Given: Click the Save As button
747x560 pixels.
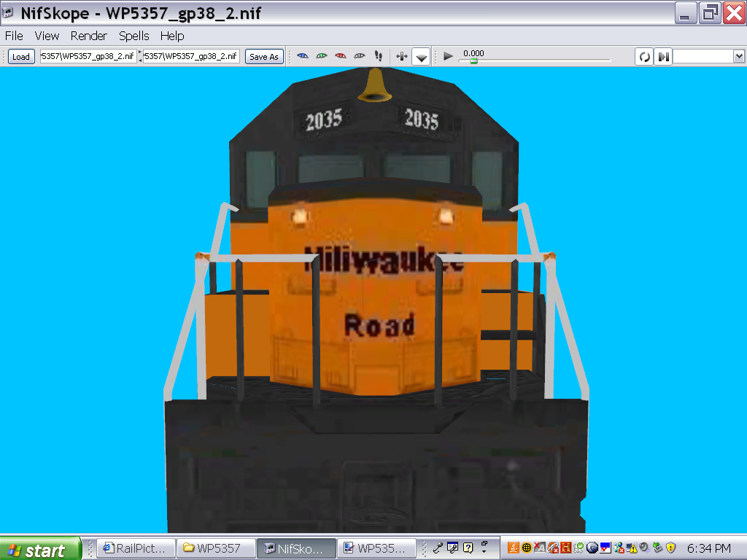Looking at the screenshot, I should point(264,57).
